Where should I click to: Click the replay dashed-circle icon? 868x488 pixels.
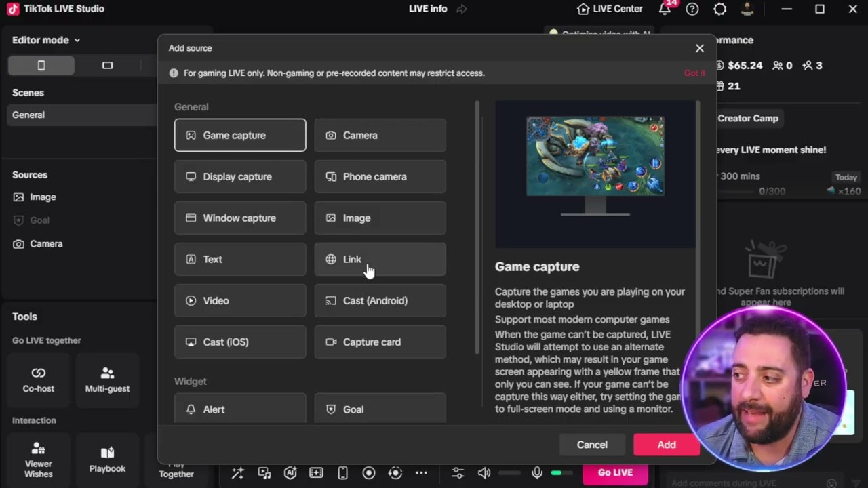pos(395,473)
